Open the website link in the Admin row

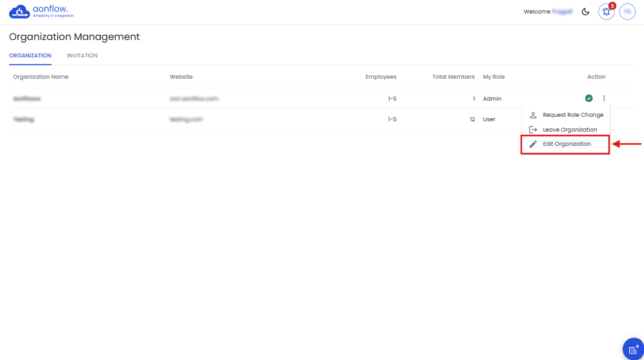point(194,99)
